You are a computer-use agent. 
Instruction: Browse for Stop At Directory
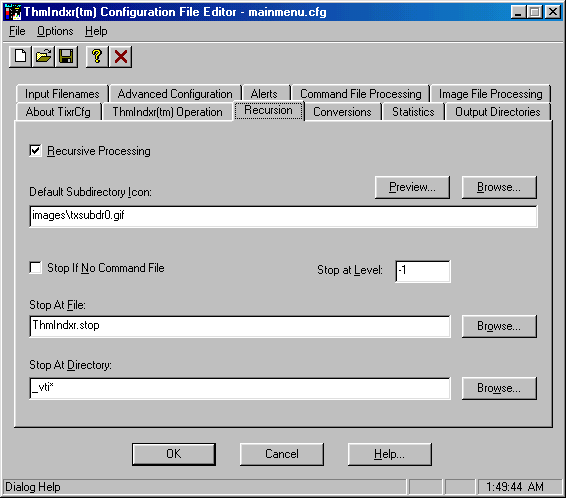pos(499,388)
